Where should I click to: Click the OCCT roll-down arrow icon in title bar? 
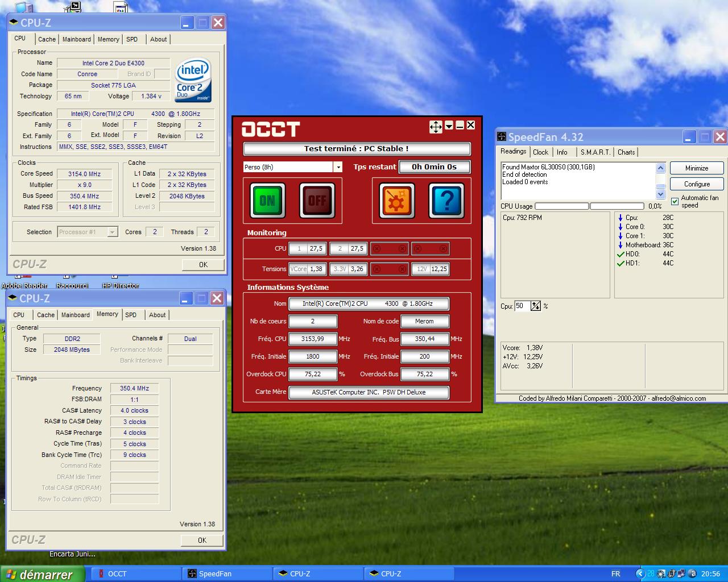click(449, 126)
